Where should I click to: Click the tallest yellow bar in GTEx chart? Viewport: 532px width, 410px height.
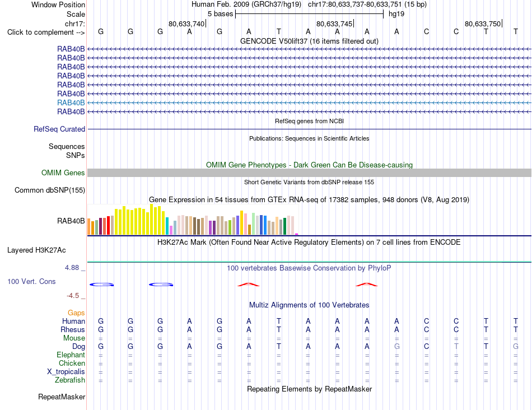(151, 219)
